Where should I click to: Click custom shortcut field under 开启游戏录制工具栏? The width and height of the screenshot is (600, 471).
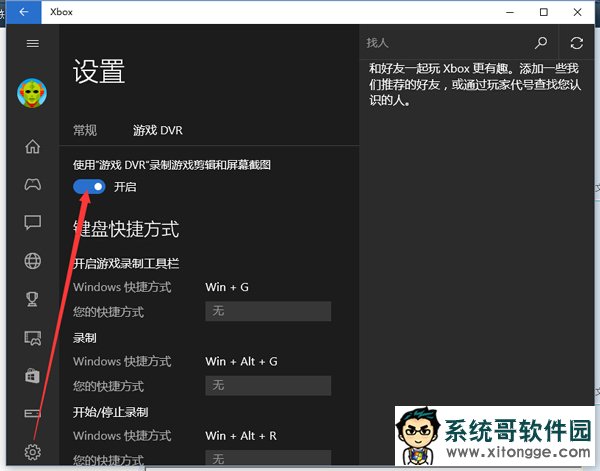tap(268, 311)
